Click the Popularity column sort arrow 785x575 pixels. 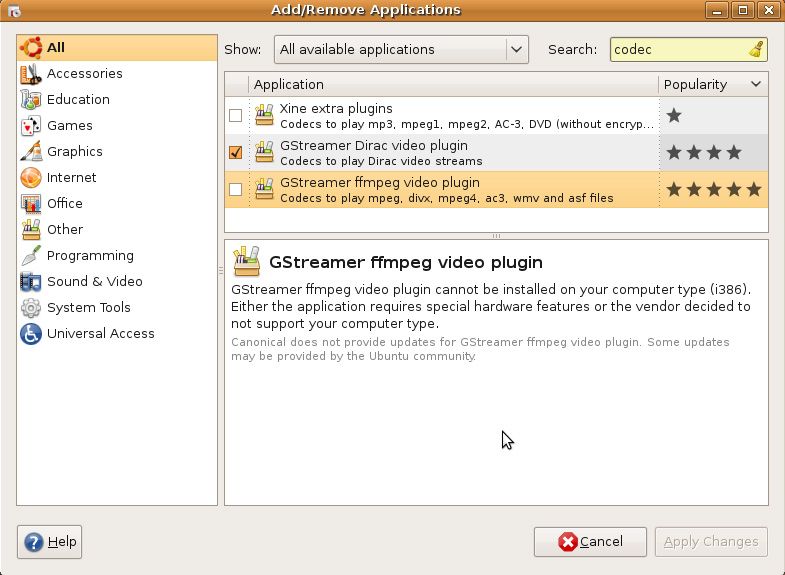pos(756,84)
